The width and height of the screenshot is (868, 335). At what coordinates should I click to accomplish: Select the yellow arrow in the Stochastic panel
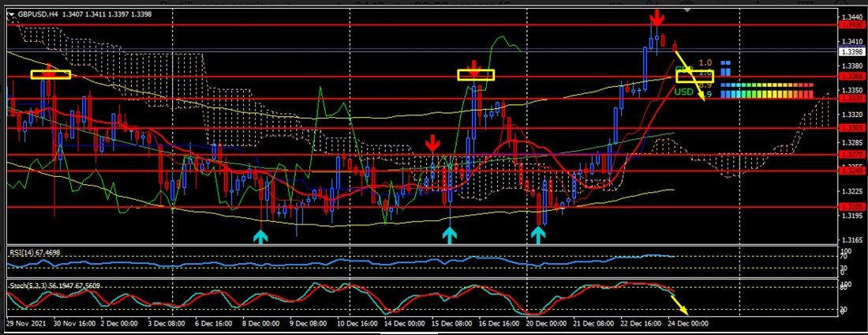(x=679, y=306)
